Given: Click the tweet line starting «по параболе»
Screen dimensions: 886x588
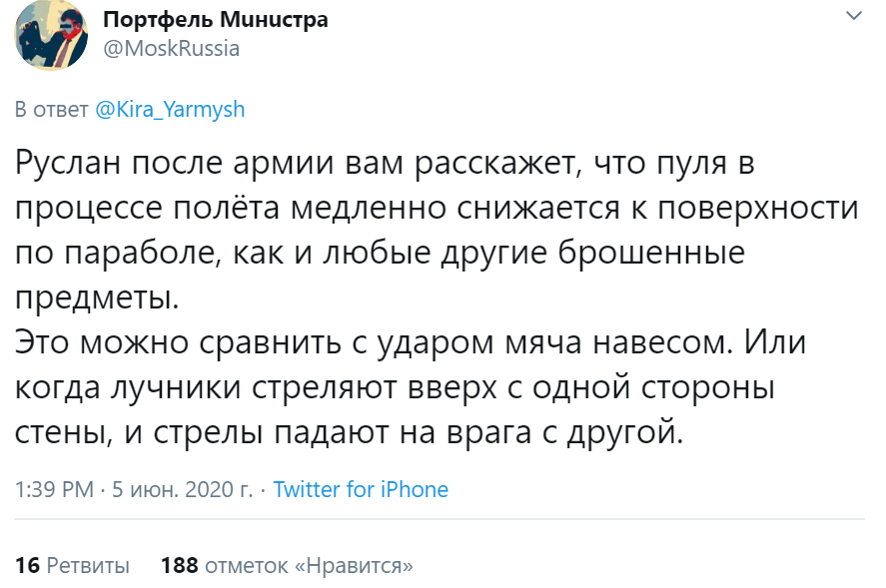Looking at the screenshot, I should coord(380,253).
